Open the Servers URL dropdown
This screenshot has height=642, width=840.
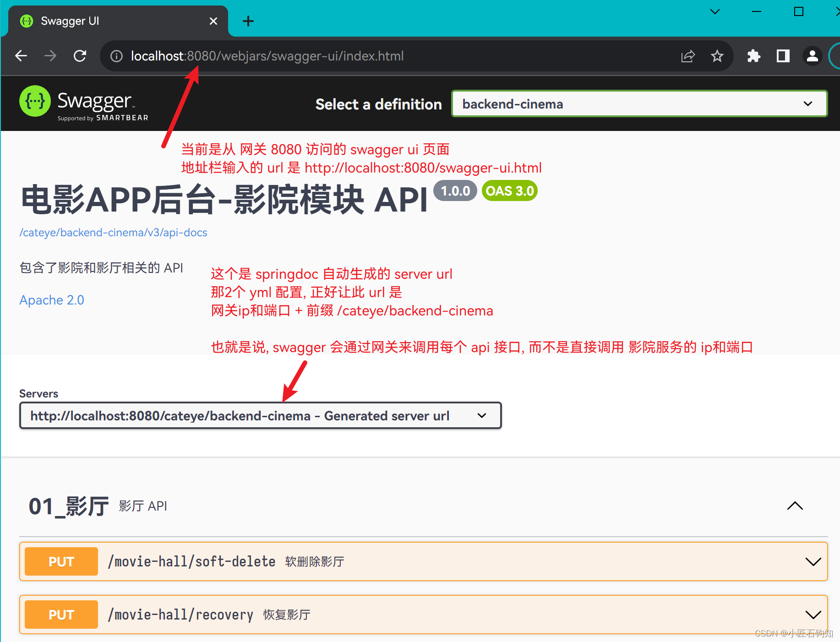pos(261,416)
